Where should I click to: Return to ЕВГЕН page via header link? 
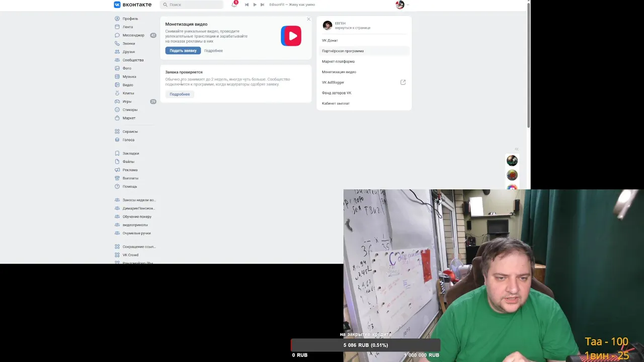tap(353, 28)
